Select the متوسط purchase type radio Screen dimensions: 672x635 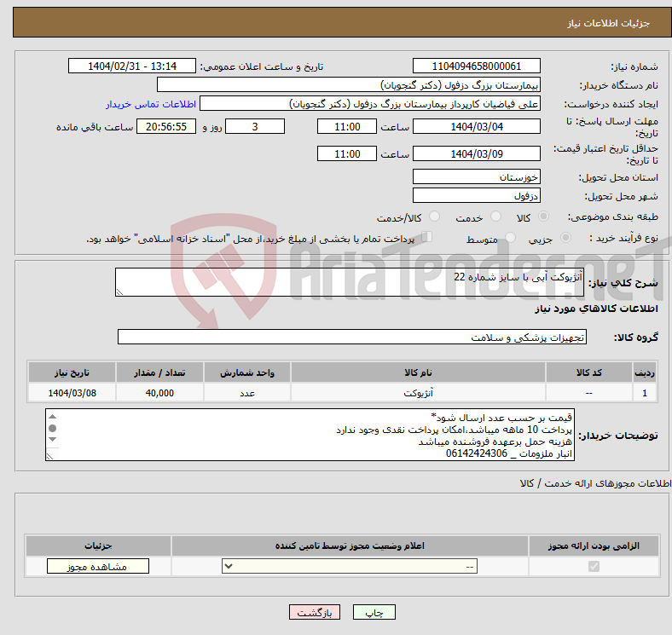tap(511, 237)
